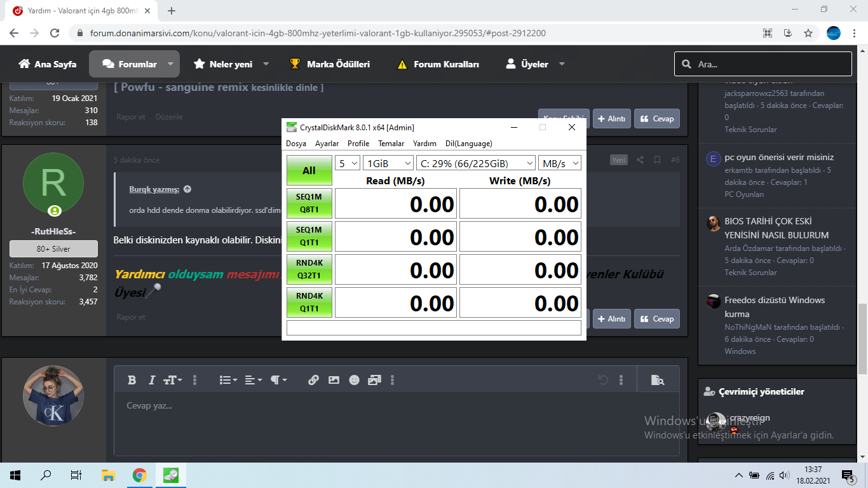The height and width of the screenshot is (488, 868).
Task: Open File Explorer from the taskbar
Action: pyautogui.click(x=108, y=475)
